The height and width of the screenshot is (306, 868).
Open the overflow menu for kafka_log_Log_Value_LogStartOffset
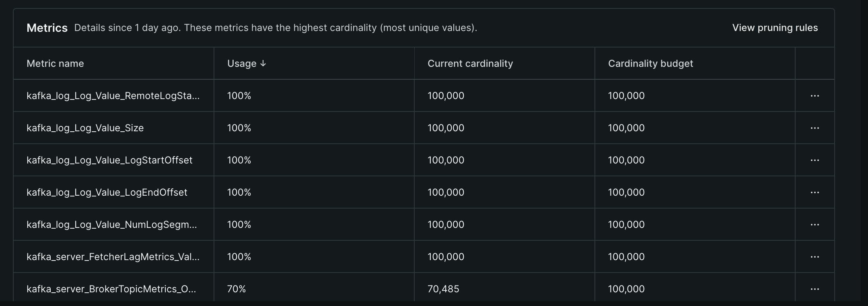pyautogui.click(x=815, y=160)
